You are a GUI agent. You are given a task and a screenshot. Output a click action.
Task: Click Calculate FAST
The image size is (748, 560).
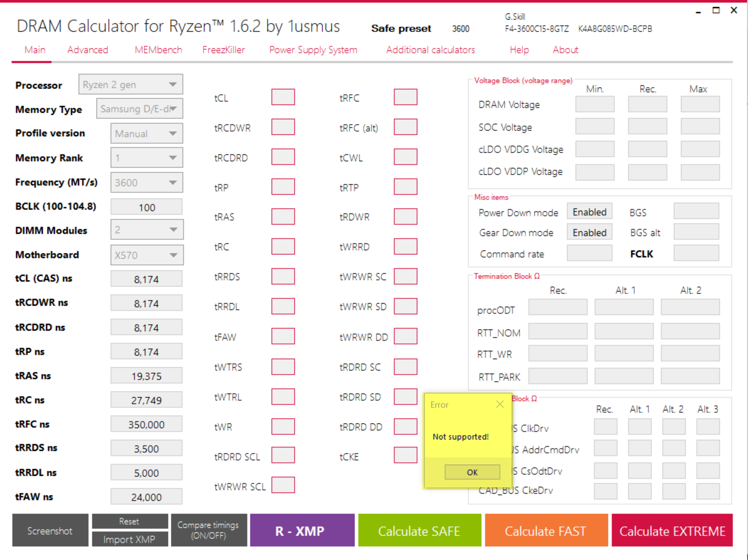tap(546, 530)
